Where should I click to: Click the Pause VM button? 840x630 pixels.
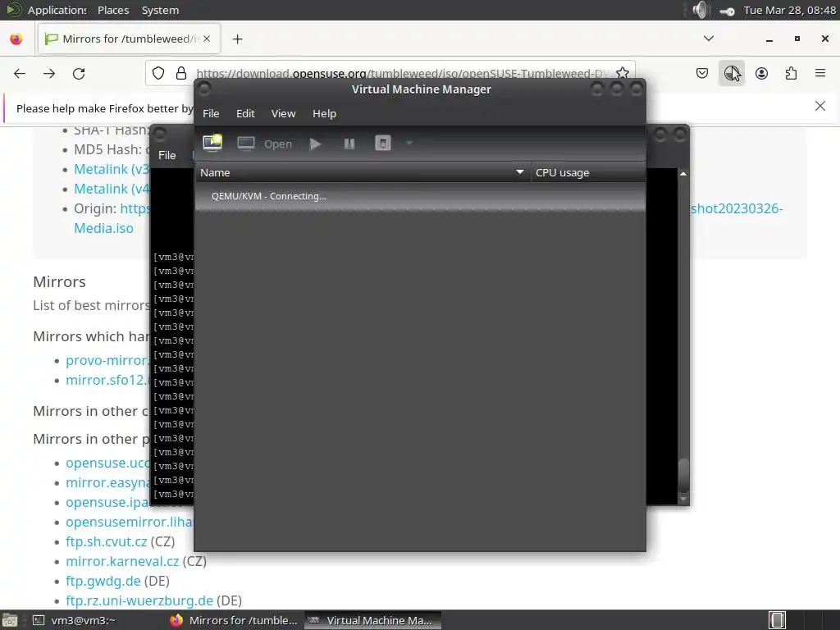(349, 144)
